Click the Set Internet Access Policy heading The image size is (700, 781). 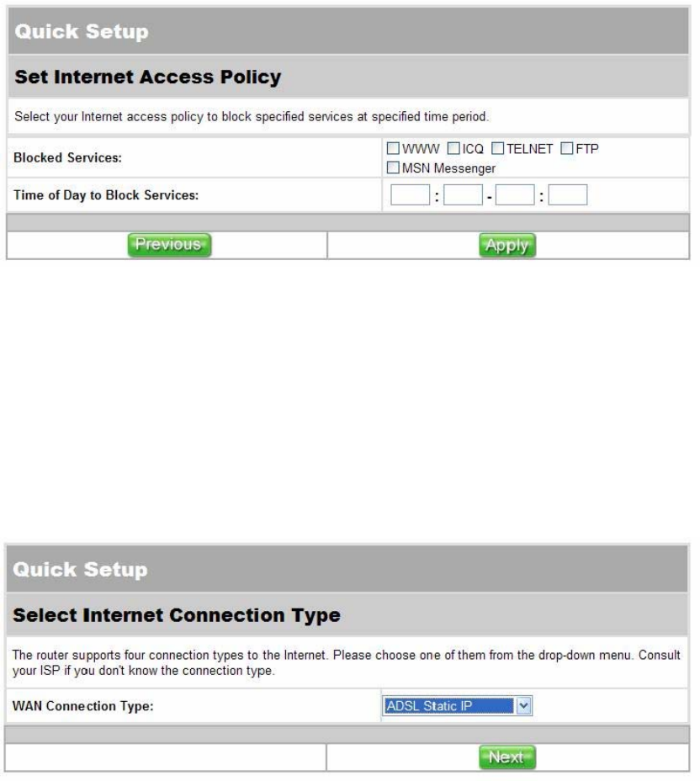(148, 78)
